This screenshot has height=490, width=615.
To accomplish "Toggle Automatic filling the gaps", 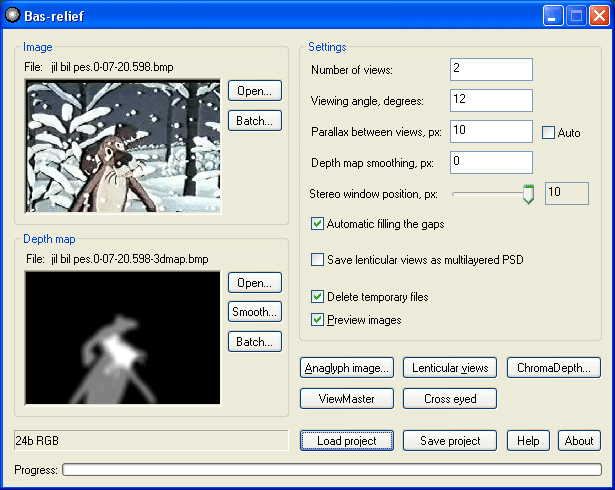I will pyautogui.click(x=318, y=224).
